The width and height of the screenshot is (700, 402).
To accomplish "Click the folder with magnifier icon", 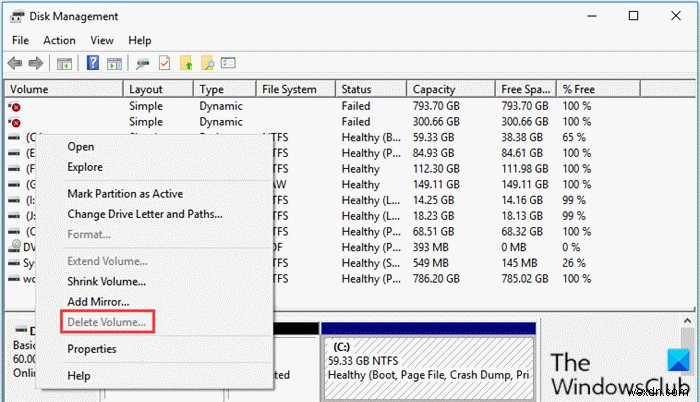I will [207, 63].
